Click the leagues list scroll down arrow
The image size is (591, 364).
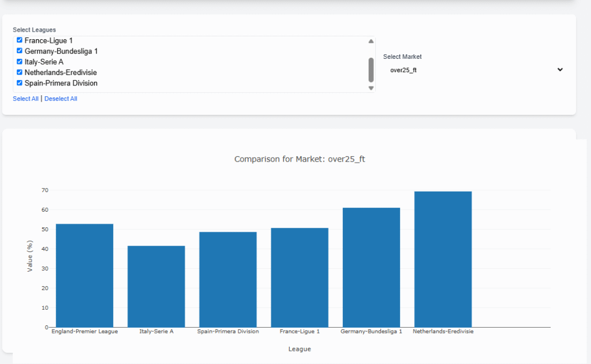click(x=371, y=88)
